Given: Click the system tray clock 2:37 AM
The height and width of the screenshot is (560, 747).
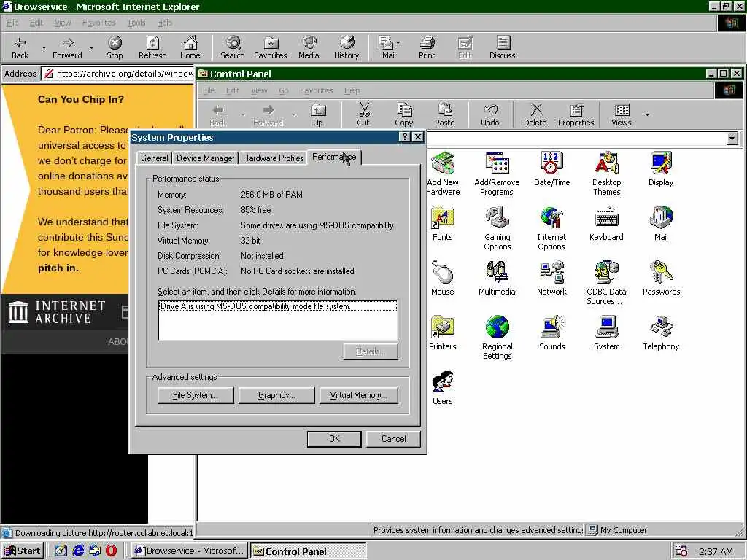Looking at the screenshot, I should [x=716, y=551].
